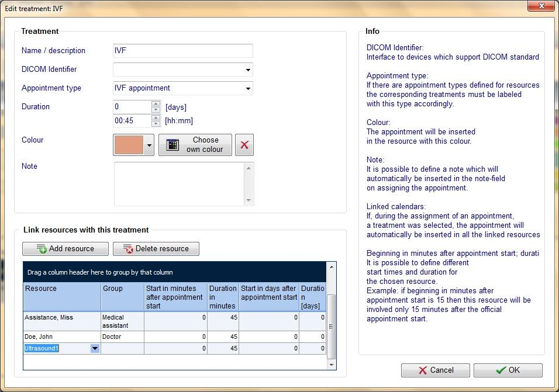Click the Cancel button

[x=435, y=370]
